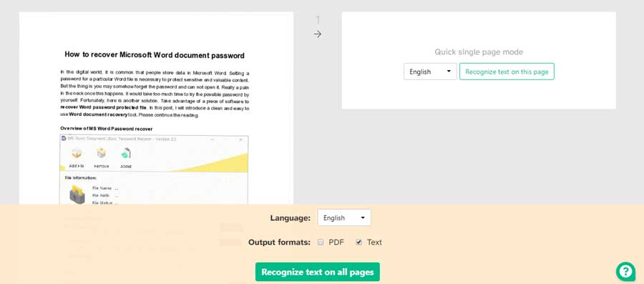Uncheck the Text output format checkbox
Image resolution: width=644 pixels, height=284 pixels.
click(x=358, y=242)
